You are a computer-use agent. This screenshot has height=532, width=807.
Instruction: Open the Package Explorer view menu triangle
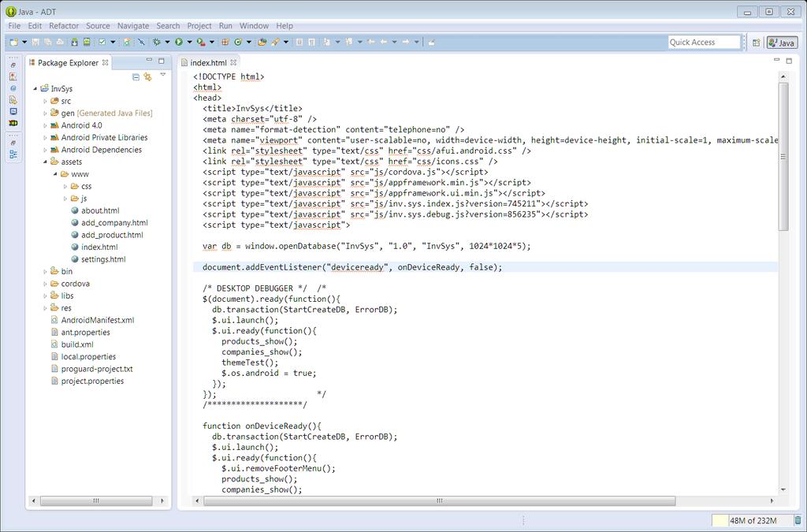coord(163,76)
